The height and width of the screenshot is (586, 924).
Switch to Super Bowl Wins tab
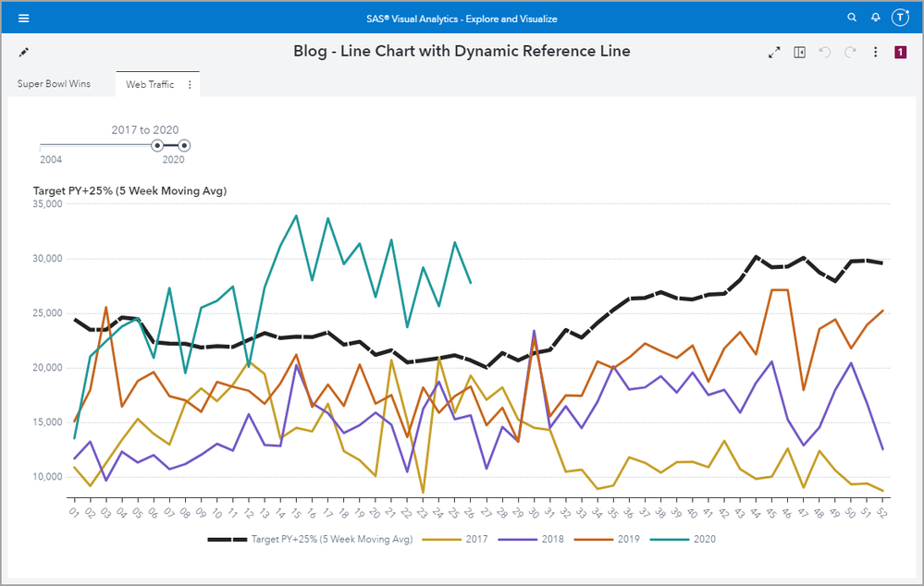[54, 84]
